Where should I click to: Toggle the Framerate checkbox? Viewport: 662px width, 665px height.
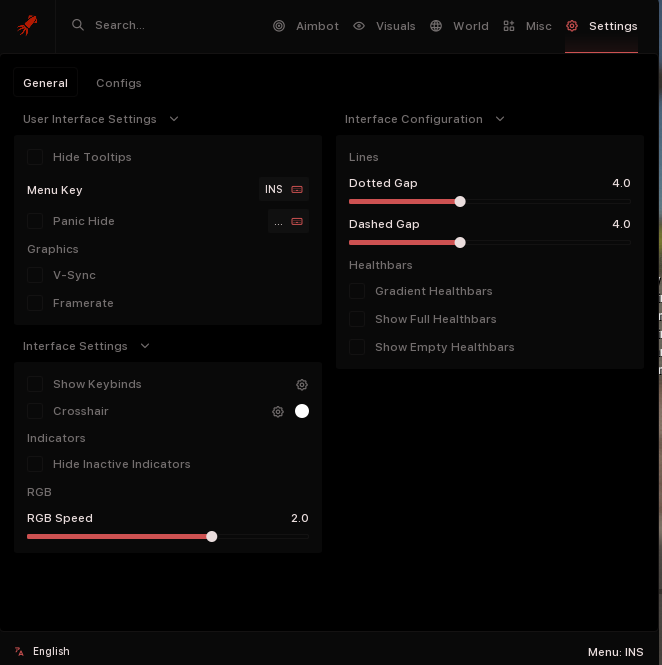tap(35, 303)
